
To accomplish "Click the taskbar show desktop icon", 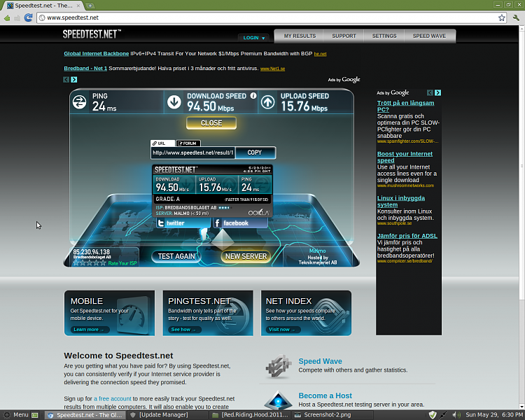I will tap(34, 415).
